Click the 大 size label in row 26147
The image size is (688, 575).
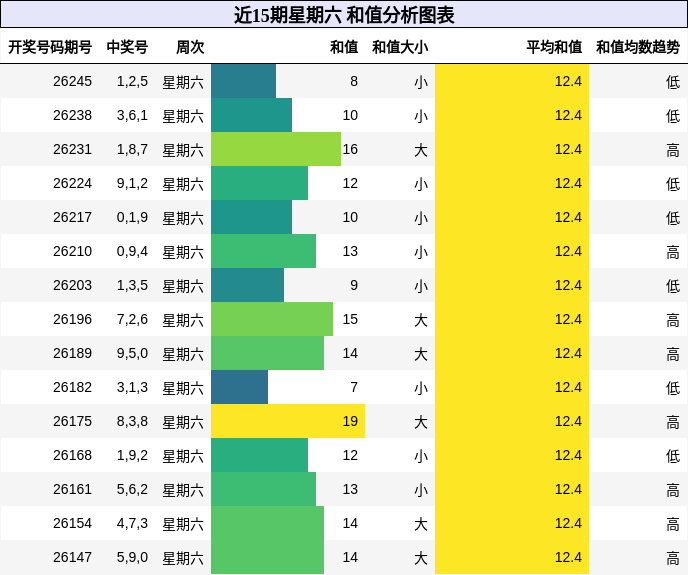[421, 558]
